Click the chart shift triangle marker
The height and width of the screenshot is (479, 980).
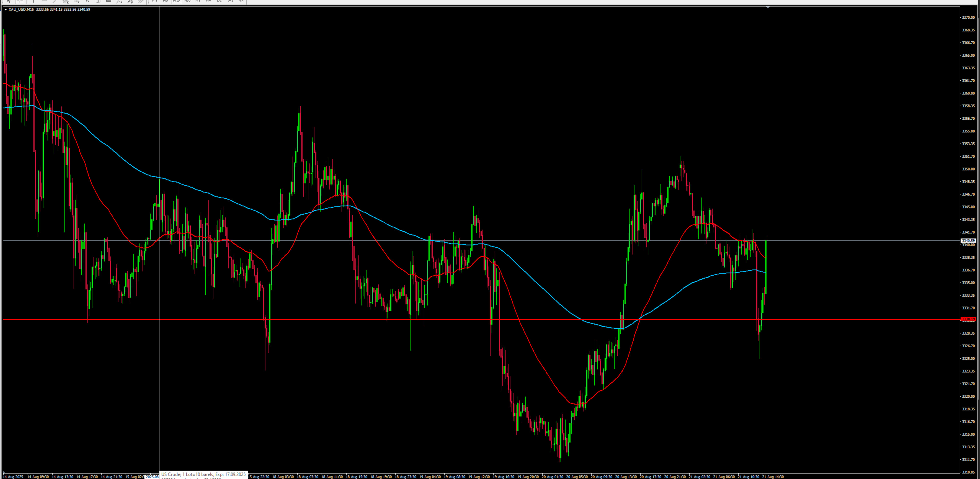(x=768, y=7)
